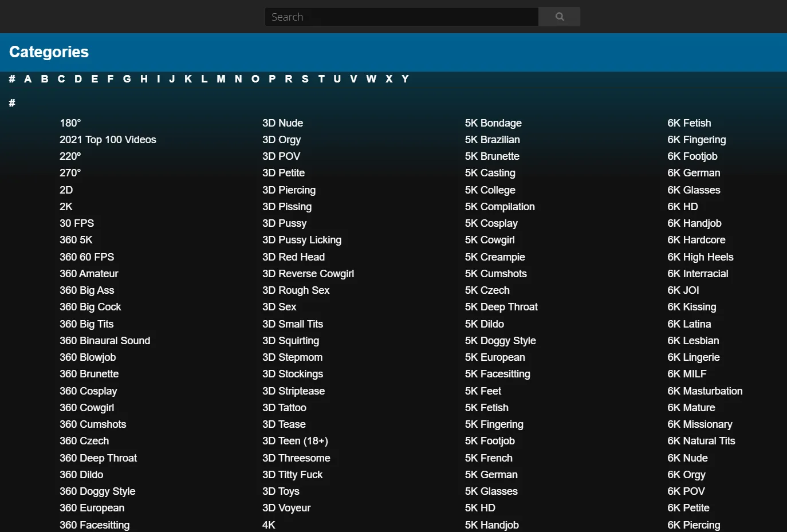Jump to letter W categories
The height and width of the screenshot is (532, 787).
371,79
